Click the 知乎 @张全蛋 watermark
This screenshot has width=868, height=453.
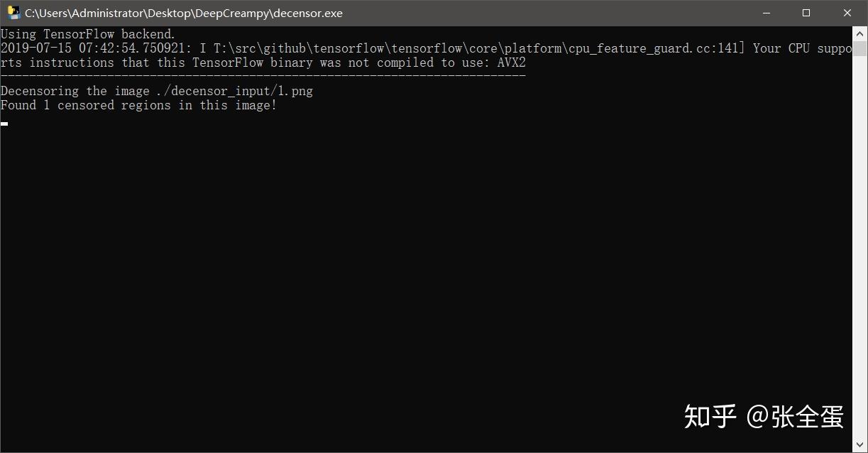[x=764, y=417]
